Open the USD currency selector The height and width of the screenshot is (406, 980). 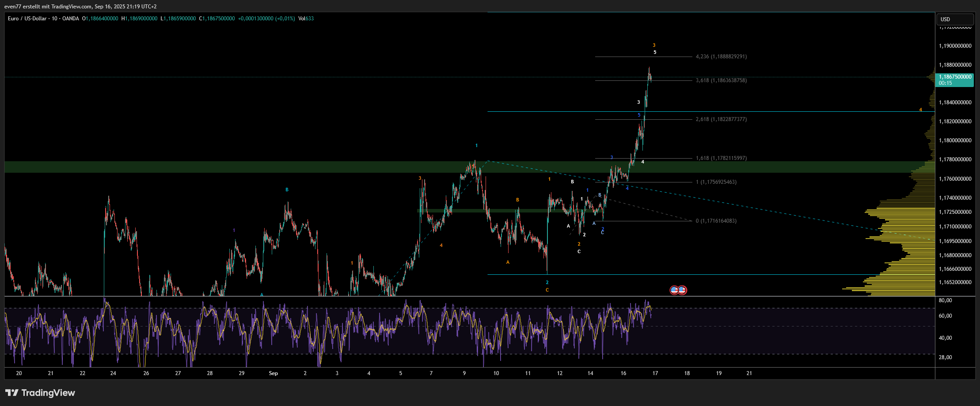954,19
